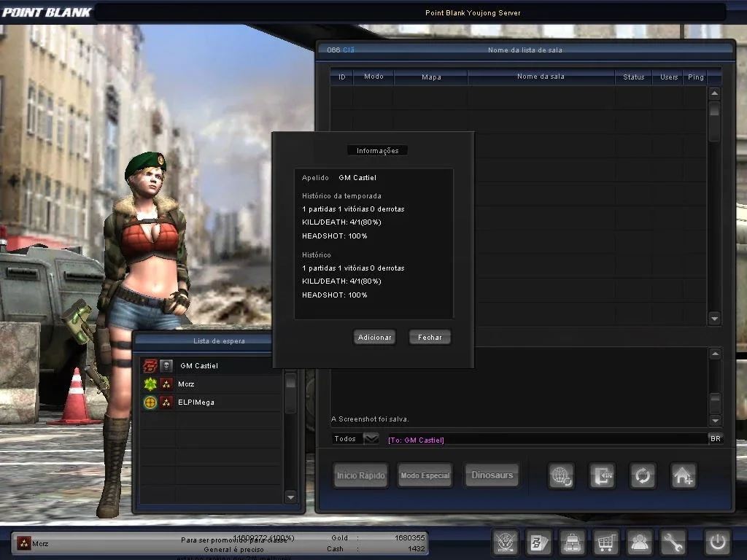Sort room list by ID column

pyautogui.click(x=341, y=77)
